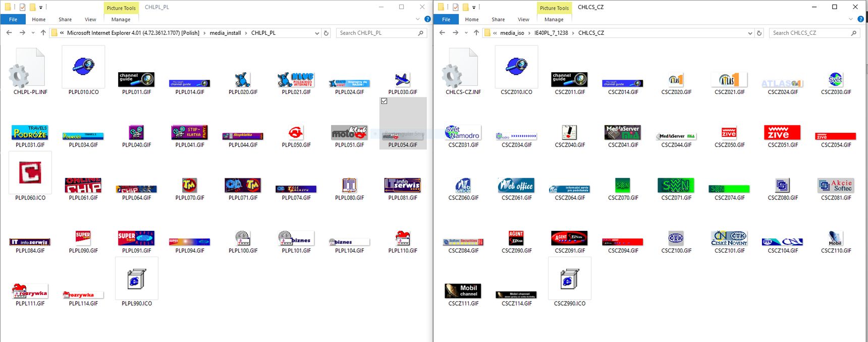The image size is (868, 342).
Task: Refresh the CHLCS_CZ folder view
Action: point(759,33)
